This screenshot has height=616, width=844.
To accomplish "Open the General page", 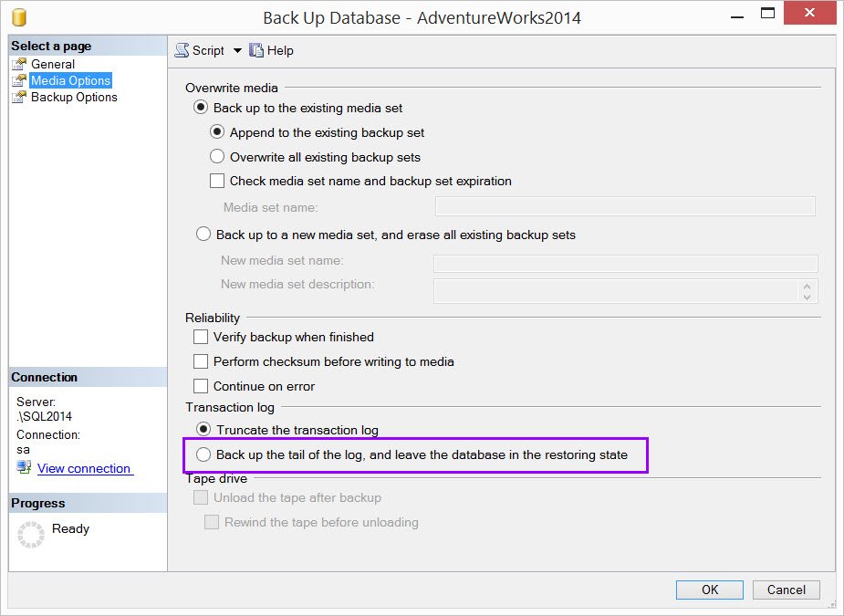I will (x=53, y=64).
